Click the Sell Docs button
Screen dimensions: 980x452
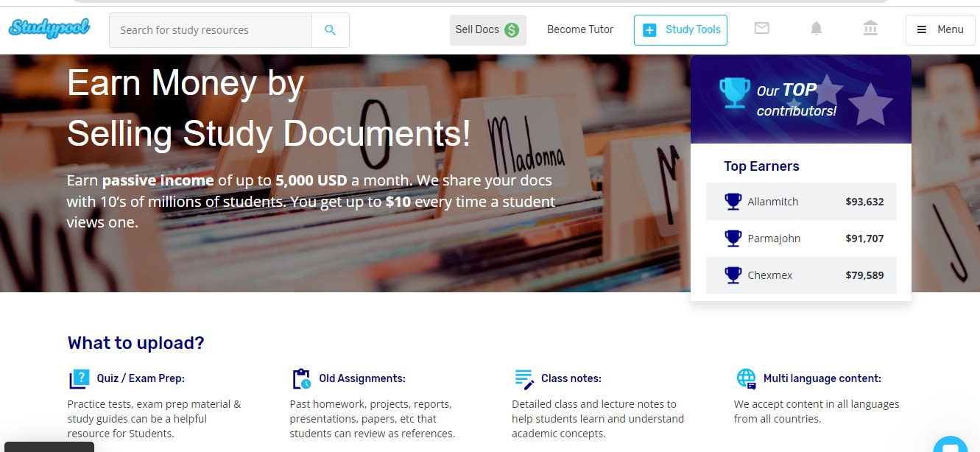pyautogui.click(x=487, y=30)
